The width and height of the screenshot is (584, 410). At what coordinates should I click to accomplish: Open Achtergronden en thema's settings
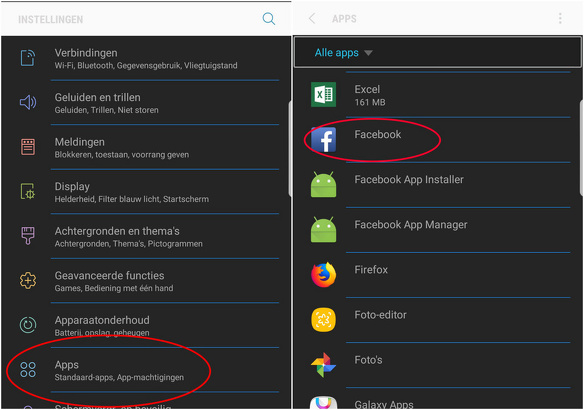pyautogui.click(x=146, y=236)
